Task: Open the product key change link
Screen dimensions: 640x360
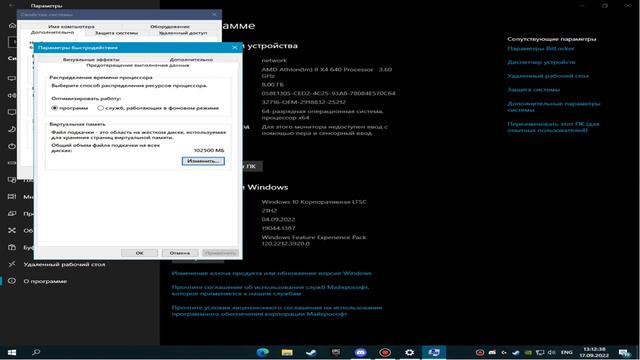Action: click(271, 273)
